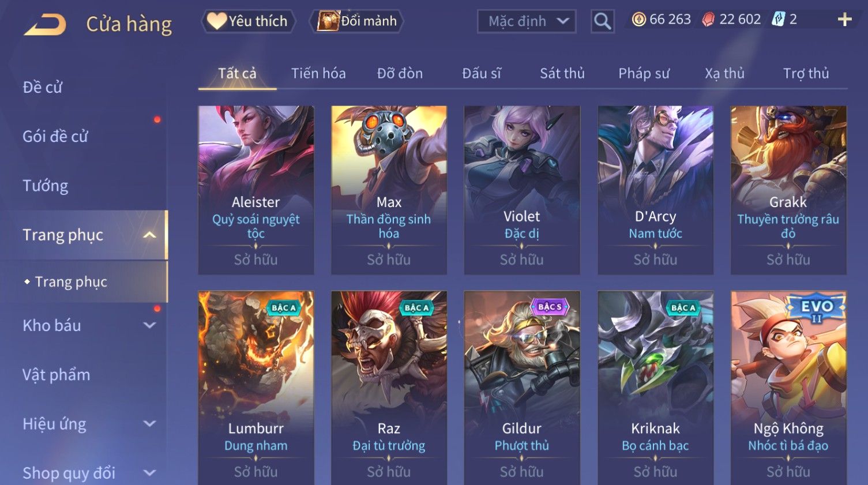
Task: Open Yêu thích favorites heart button
Action: tap(248, 21)
